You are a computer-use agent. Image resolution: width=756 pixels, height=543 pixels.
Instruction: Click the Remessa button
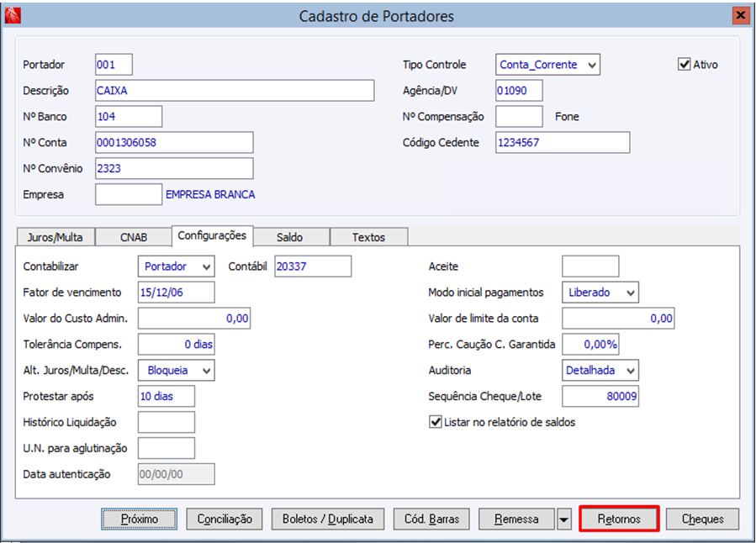click(x=516, y=519)
